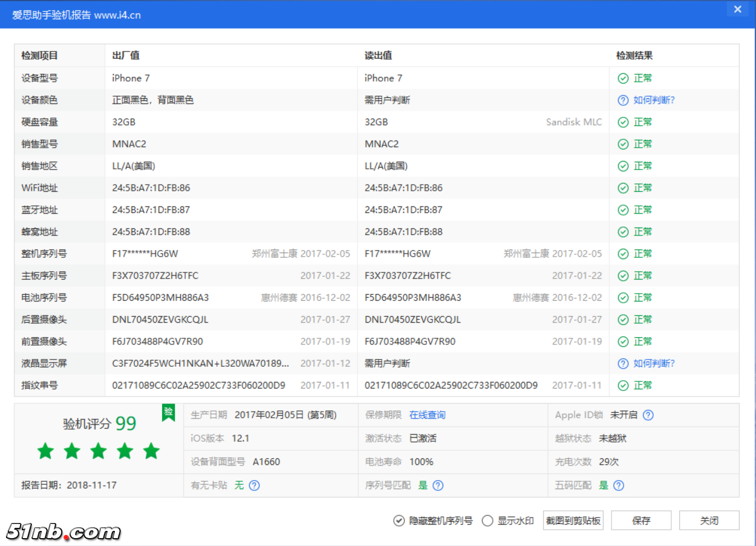Click help icon next to 五码匹配
Screen dimensions: 756x546
[x=618, y=485]
